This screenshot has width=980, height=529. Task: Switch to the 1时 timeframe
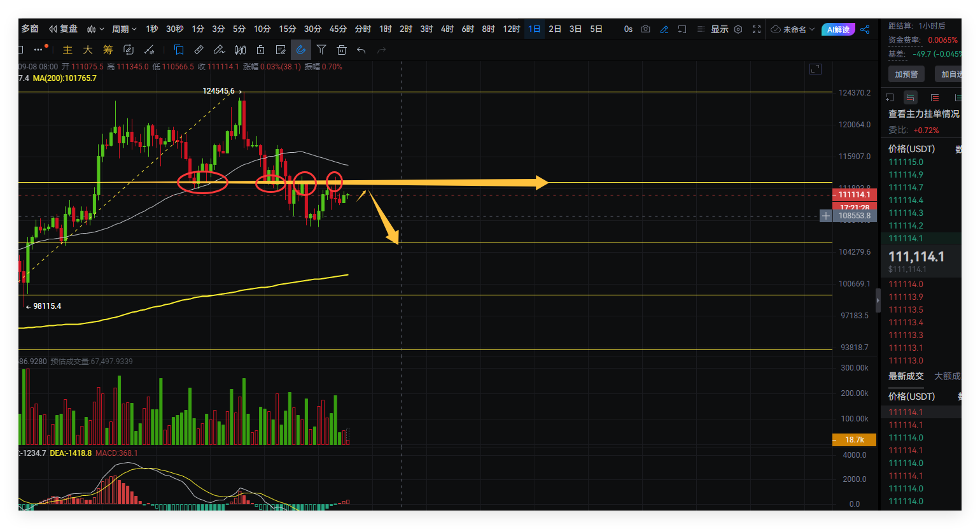pyautogui.click(x=386, y=29)
